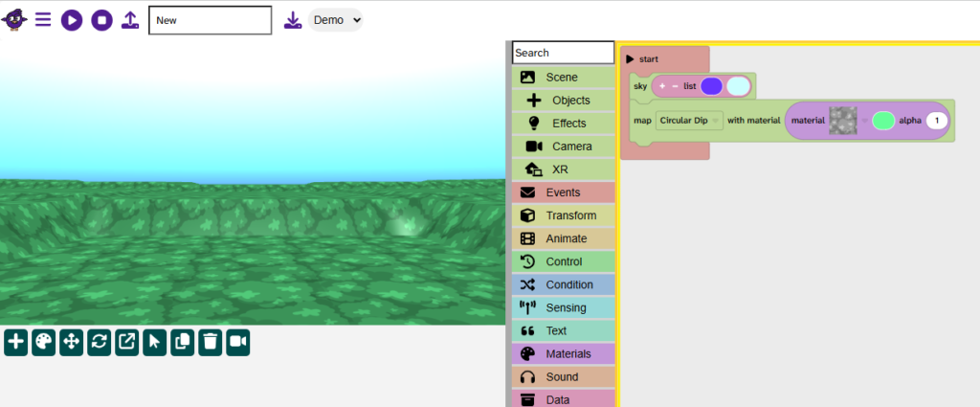Open the Condition block category
This screenshot has width=980, height=407.
(563, 284)
